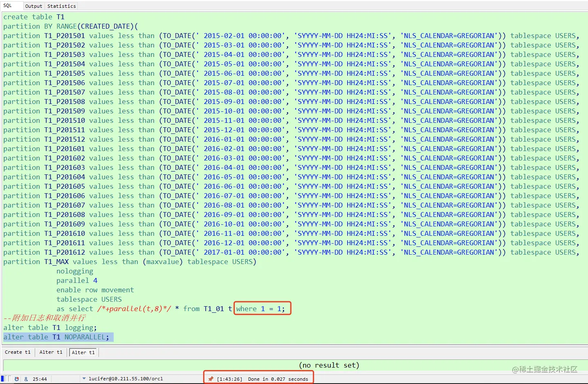Click partition name T1_P201601
The image size is (588, 384).
65,149
